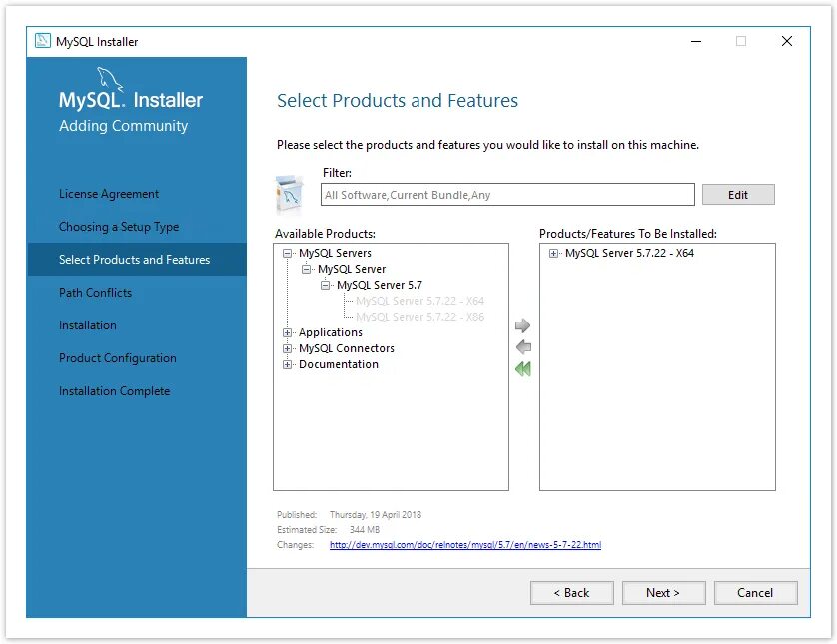Close the MySQL Installer window

tap(787, 41)
